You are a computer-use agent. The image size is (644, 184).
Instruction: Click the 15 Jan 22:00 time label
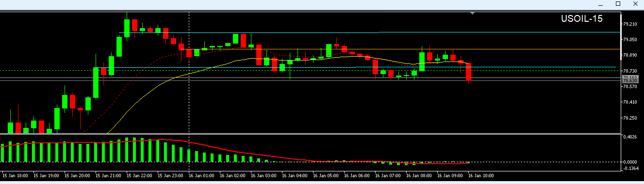click(x=139, y=176)
